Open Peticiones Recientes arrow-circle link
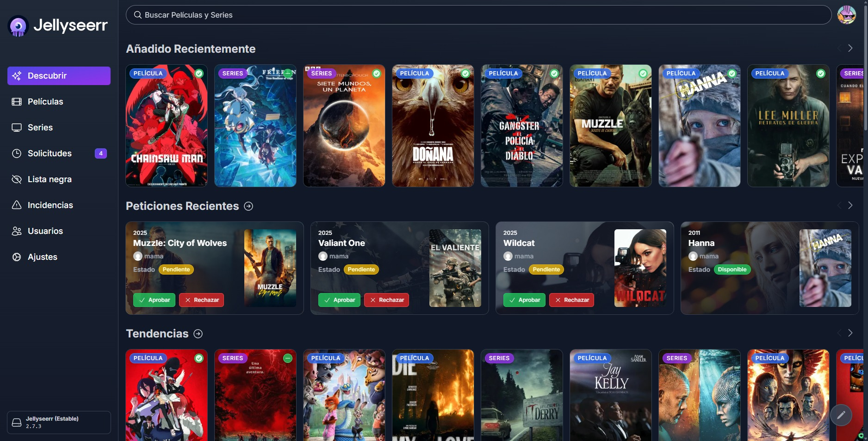Screen dimensions: 868x441 click(x=248, y=206)
